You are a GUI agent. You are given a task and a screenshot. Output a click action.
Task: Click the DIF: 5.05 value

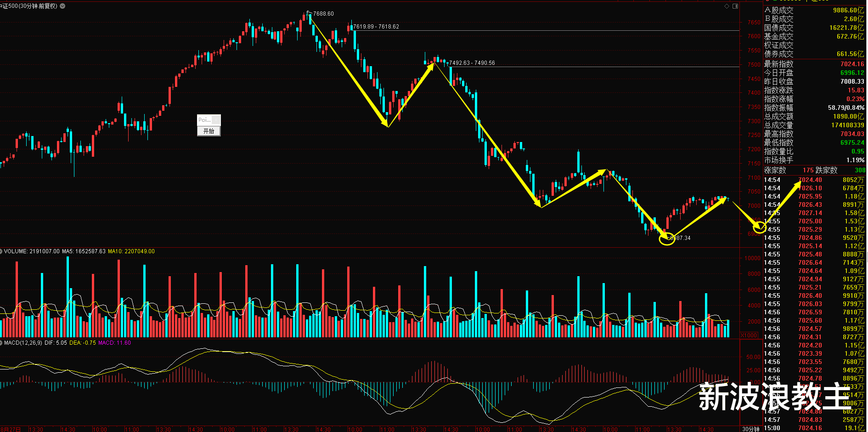click(56, 343)
